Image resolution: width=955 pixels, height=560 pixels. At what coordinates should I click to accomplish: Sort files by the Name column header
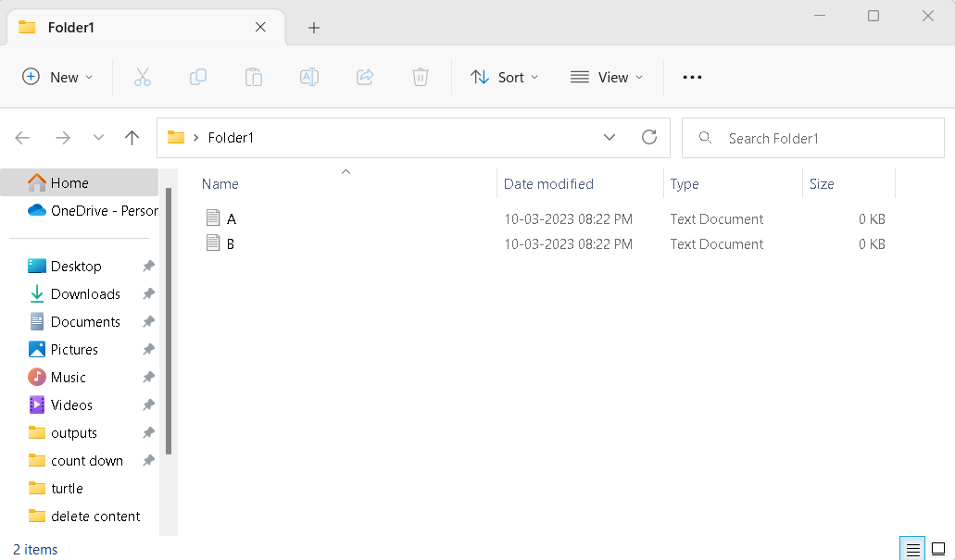[220, 184]
